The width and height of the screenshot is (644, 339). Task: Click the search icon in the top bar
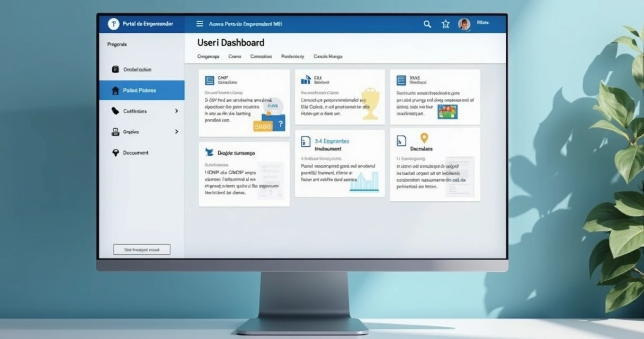coord(427,24)
